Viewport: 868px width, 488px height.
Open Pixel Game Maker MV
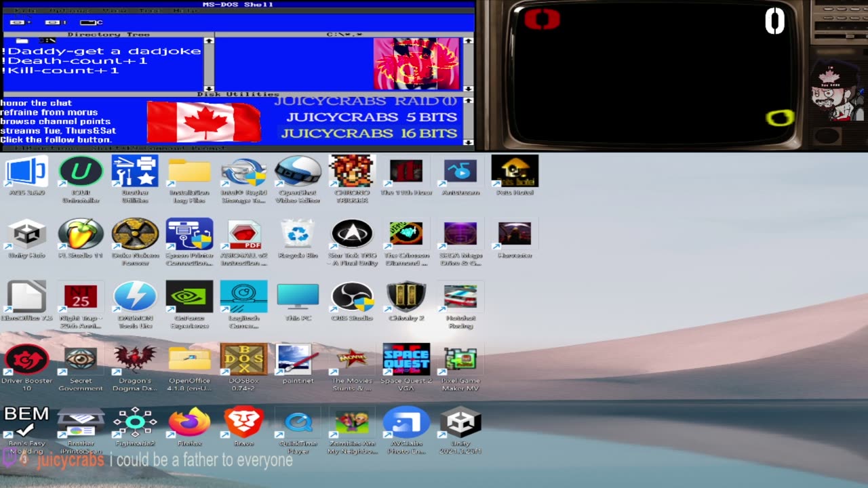pyautogui.click(x=460, y=367)
